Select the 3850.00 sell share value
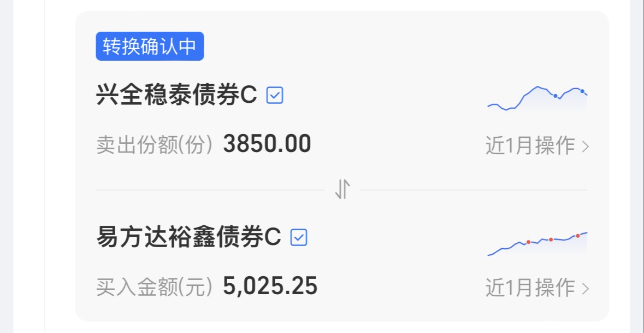The image size is (644, 333). point(267,144)
